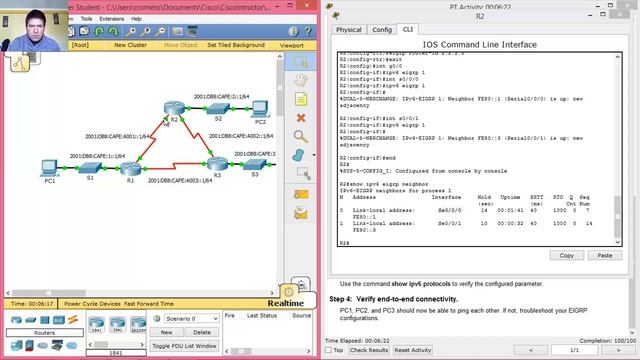Pick the first 1841 router model
The width and height of the screenshot is (640, 360).
click(96, 324)
